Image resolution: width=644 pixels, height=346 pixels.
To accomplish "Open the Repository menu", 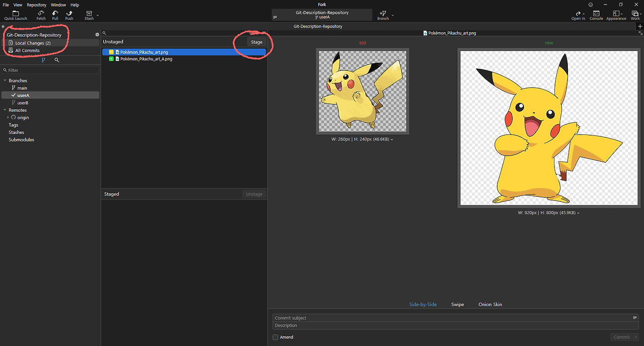I will pos(36,5).
